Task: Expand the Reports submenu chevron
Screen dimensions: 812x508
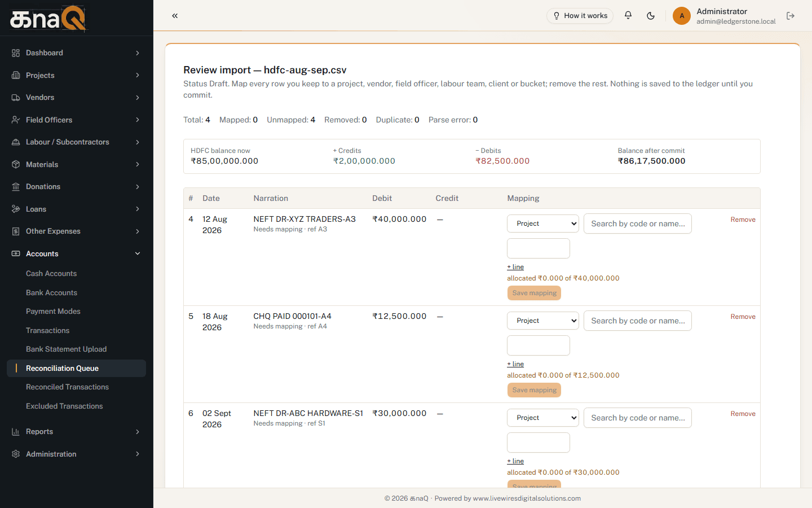Action: [138, 432]
